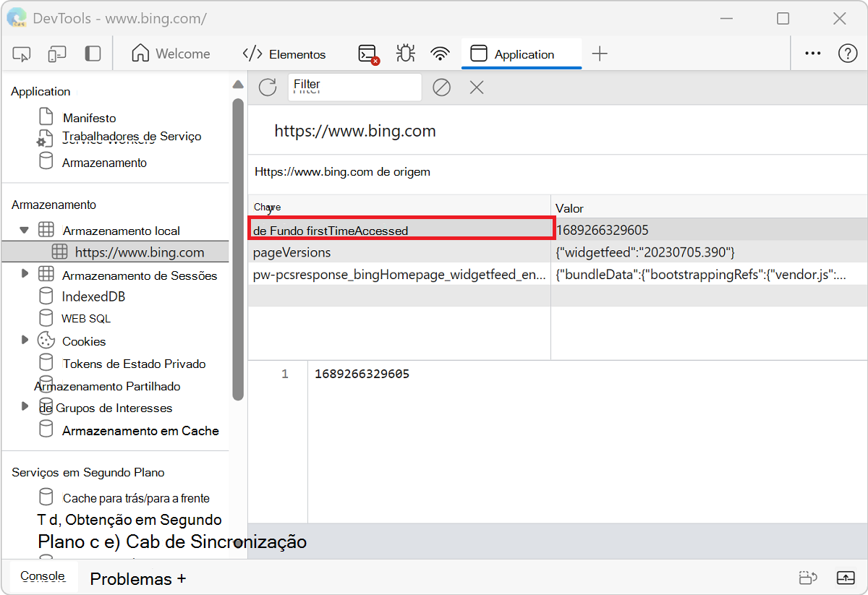Refresh the local storage item list
This screenshot has height=595, width=868.
[x=267, y=87]
